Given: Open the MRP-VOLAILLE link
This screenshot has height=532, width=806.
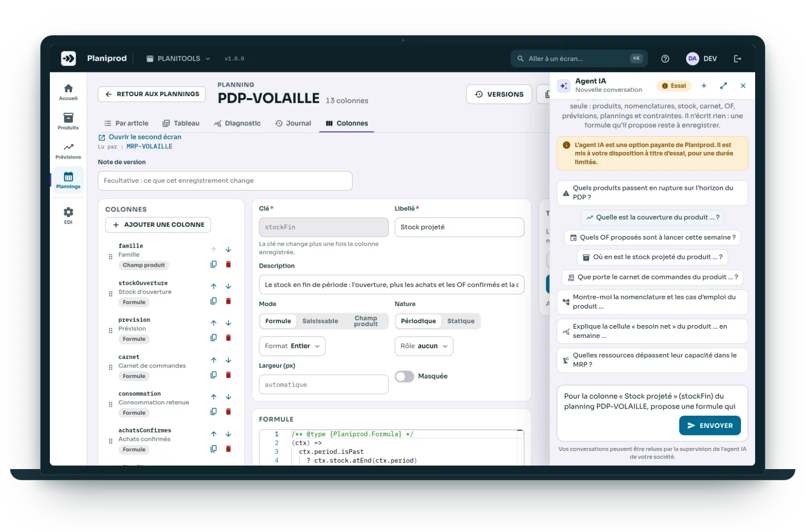Looking at the screenshot, I should tap(150, 146).
